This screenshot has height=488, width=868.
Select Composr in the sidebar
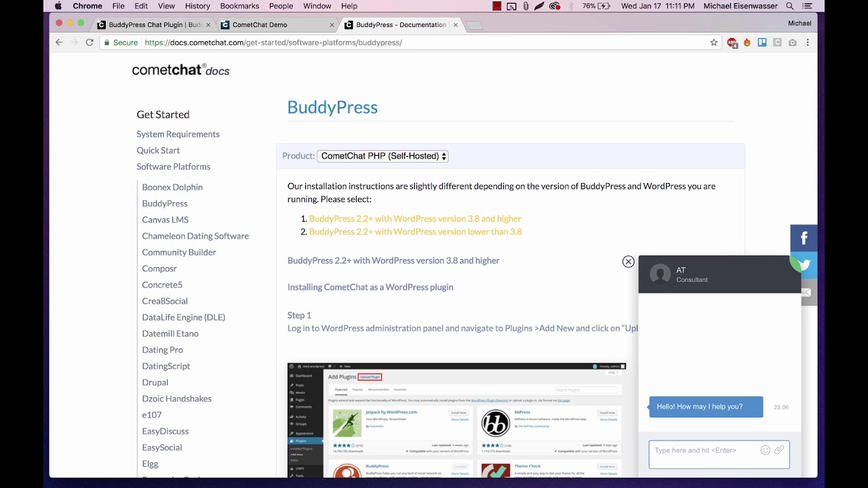point(159,268)
